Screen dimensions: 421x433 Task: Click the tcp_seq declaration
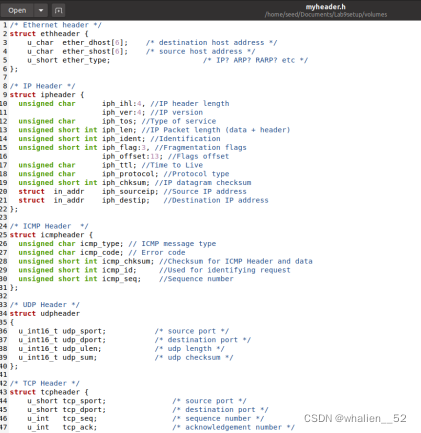point(62,418)
